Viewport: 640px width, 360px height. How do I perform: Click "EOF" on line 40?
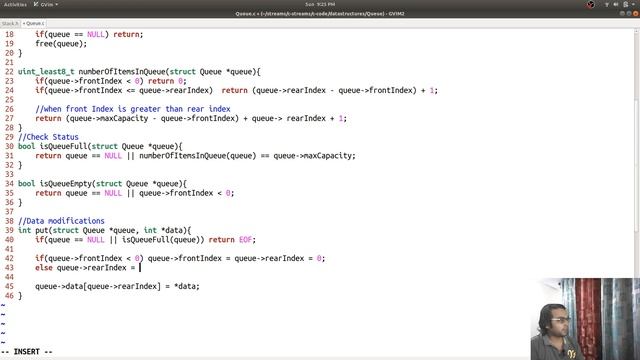click(245, 240)
